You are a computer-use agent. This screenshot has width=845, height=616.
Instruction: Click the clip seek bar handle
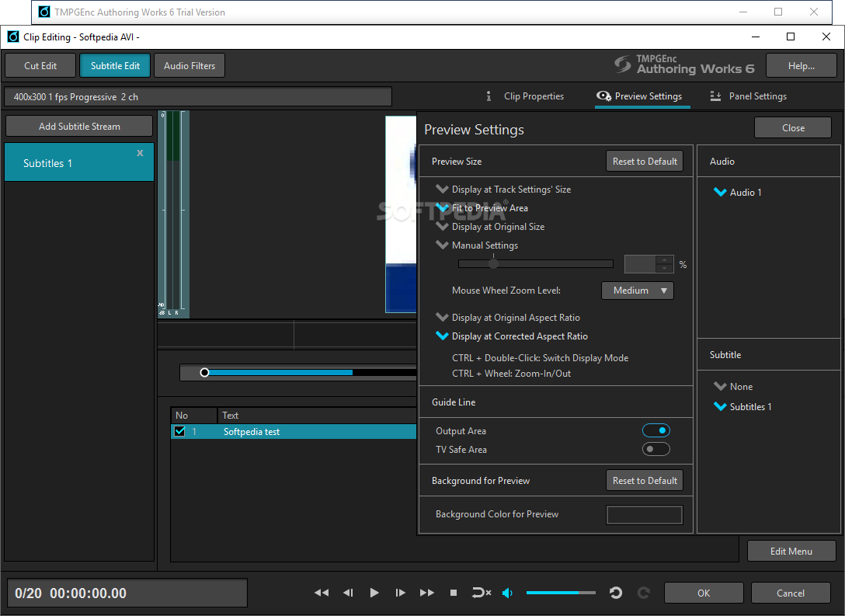[x=204, y=372]
